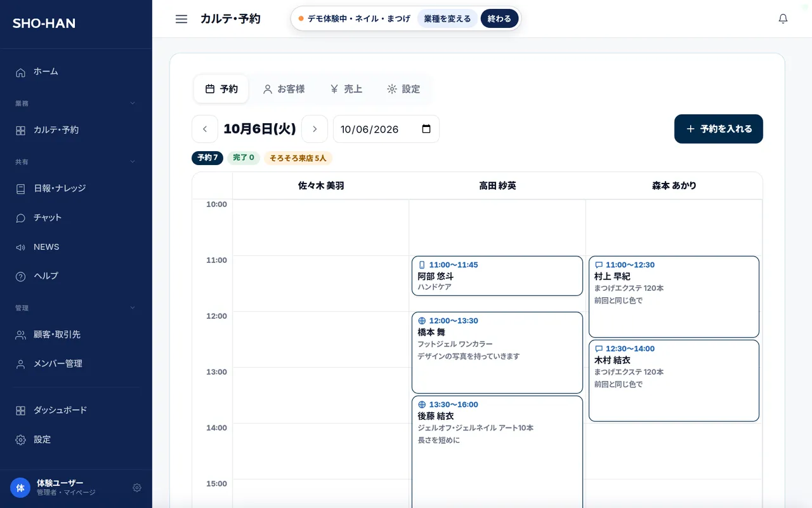Click the 高田 紗英 staff column header

(x=497, y=186)
